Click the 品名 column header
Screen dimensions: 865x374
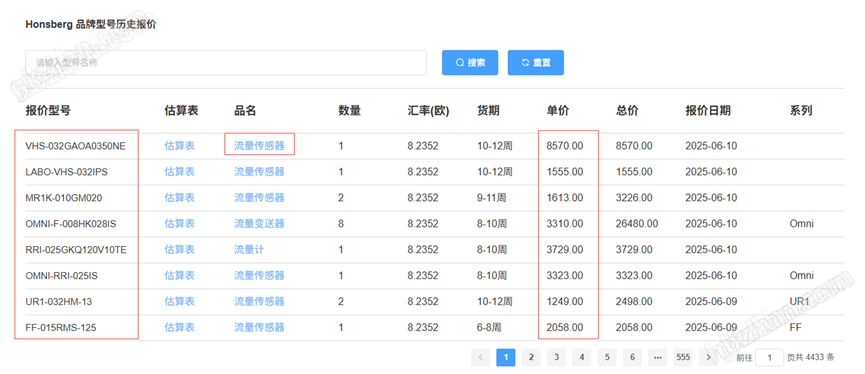[x=245, y=111]
